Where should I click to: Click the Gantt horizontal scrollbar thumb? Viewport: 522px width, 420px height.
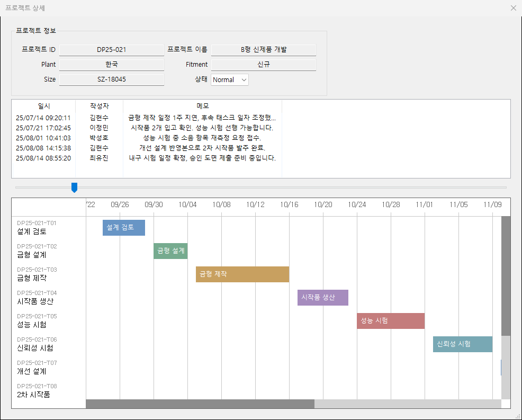click(x=200, y=404)
